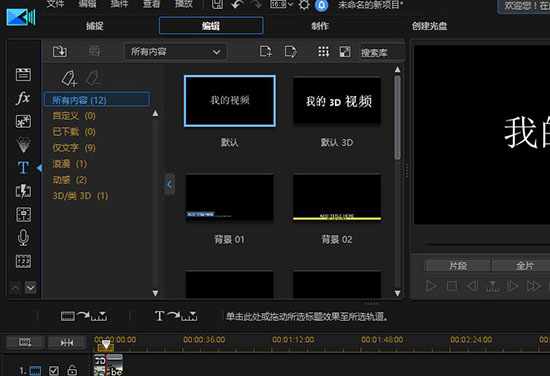Viewport: 550px width, 376px height.
Task: Click the download templates globe icon
Action: (x=95, y=52)
